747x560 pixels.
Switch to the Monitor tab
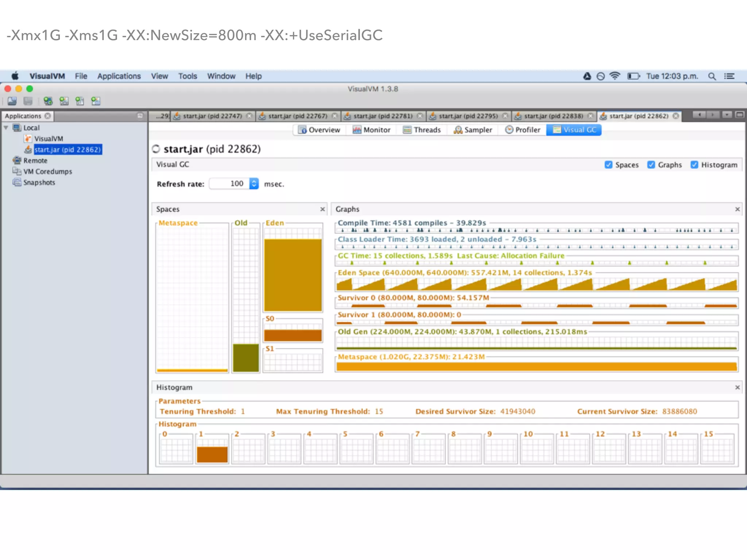[x=372, y=130]
